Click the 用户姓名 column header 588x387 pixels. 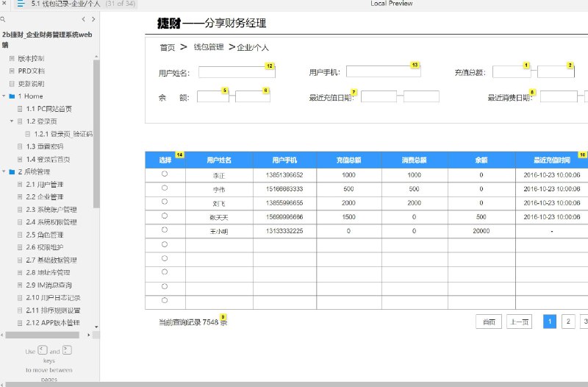tap(219, 160)
